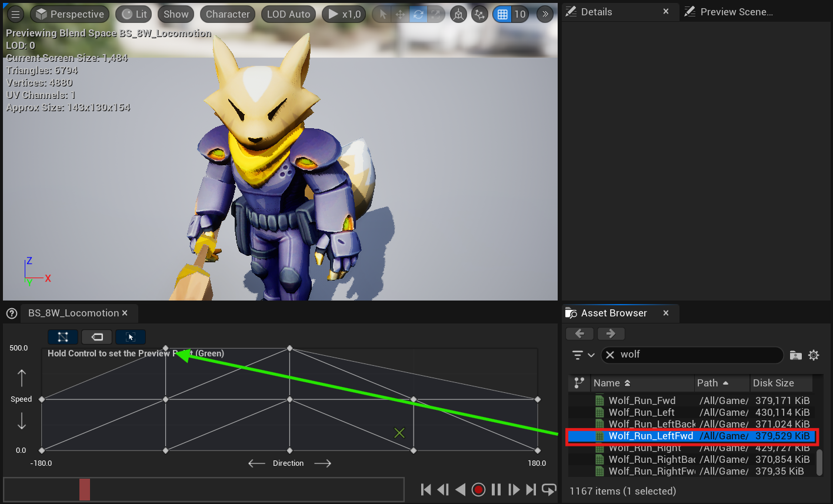Change the grid snap value 10
The width and height of the screenshot is (833, 504).
[520, 14]
